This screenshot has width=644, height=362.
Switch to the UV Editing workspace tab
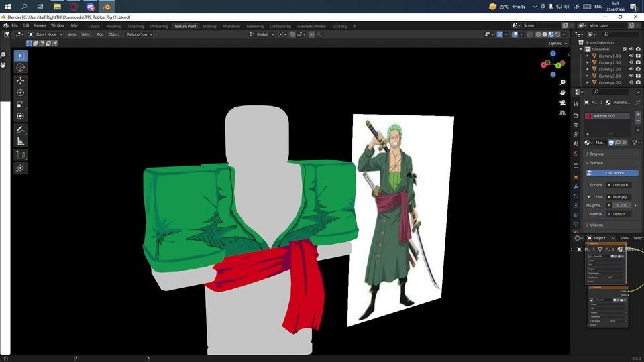tap(159, 26)
